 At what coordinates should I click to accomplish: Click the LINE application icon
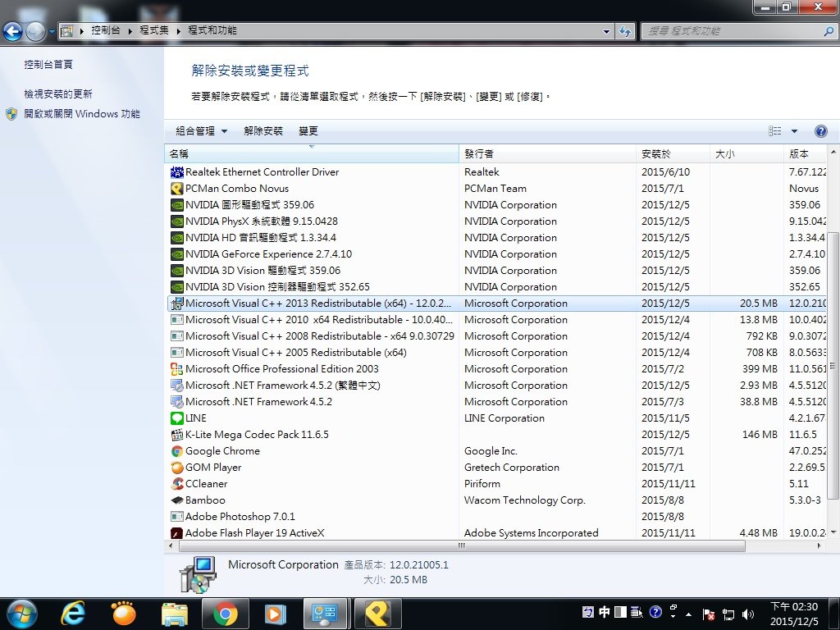coord(177,418)
